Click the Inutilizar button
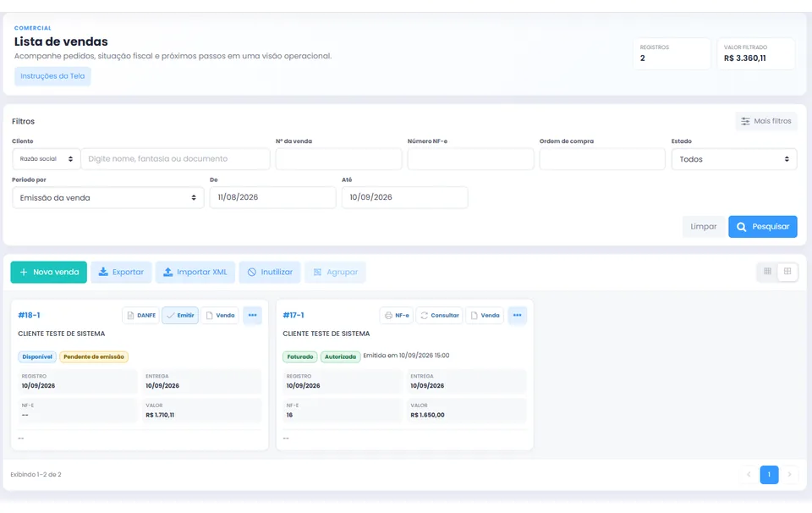The image size is (812, 513). 270,272
